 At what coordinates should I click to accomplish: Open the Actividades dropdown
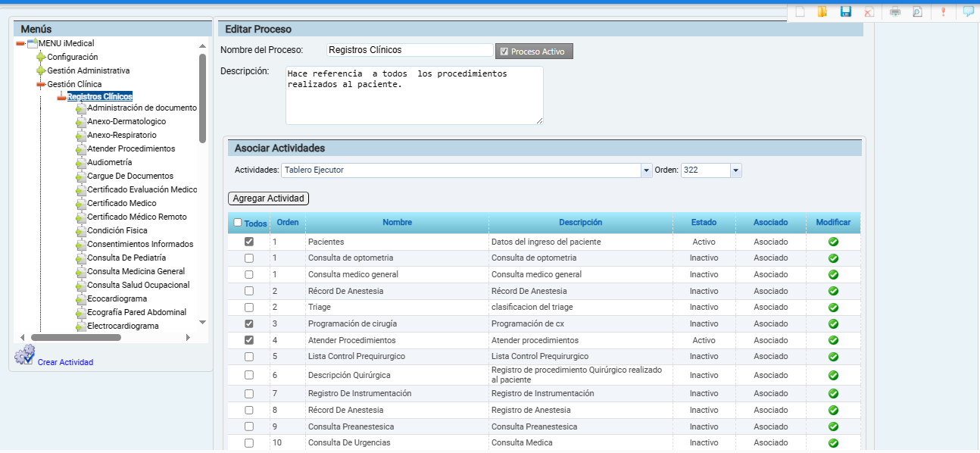[646, 170]
